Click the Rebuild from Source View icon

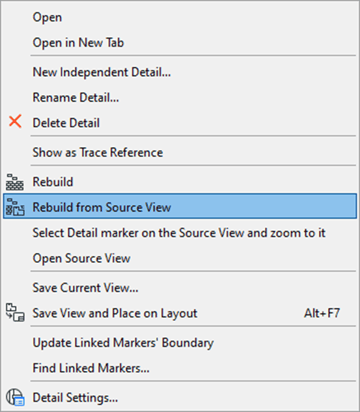click(15, 207)
